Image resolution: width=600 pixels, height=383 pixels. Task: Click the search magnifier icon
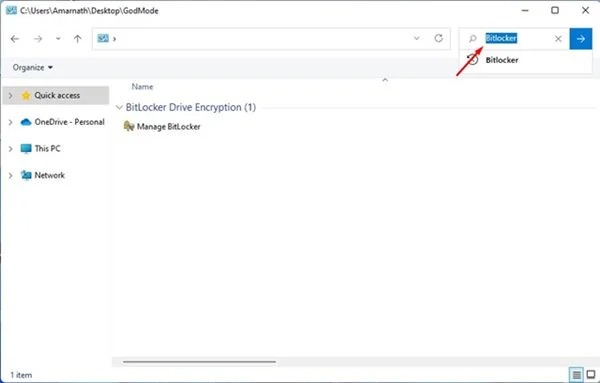pyautogui.click(x=473, y=39)
